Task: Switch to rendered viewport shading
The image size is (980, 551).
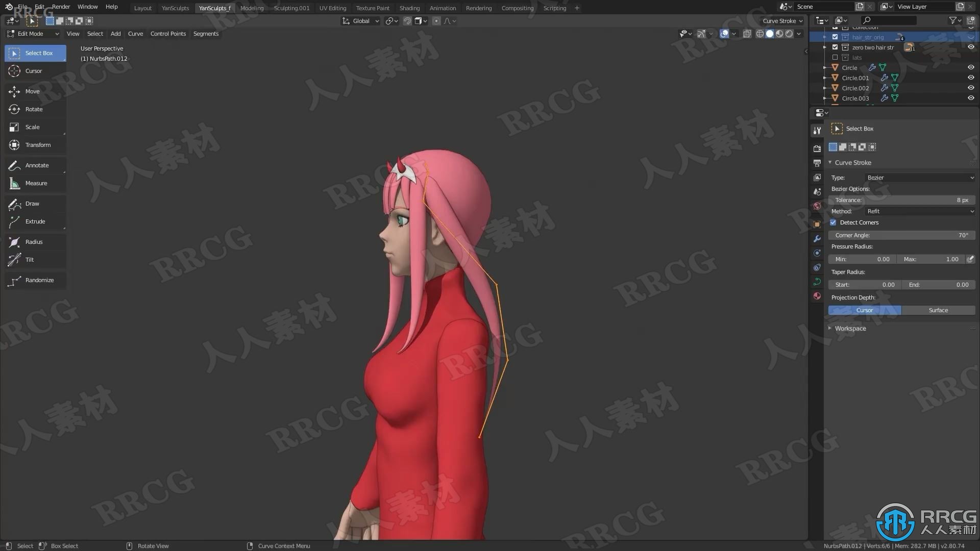Action: click(x=789, y=34)
